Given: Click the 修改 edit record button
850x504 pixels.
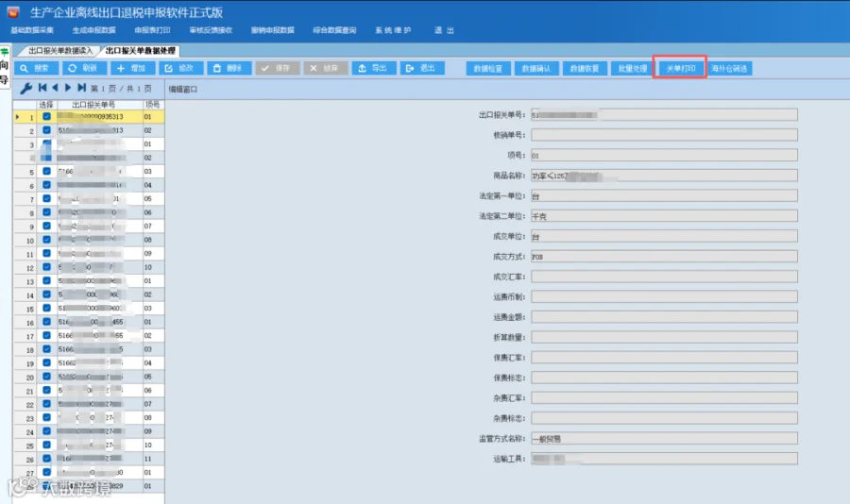Looking at the screenshot, I should 181,68.
